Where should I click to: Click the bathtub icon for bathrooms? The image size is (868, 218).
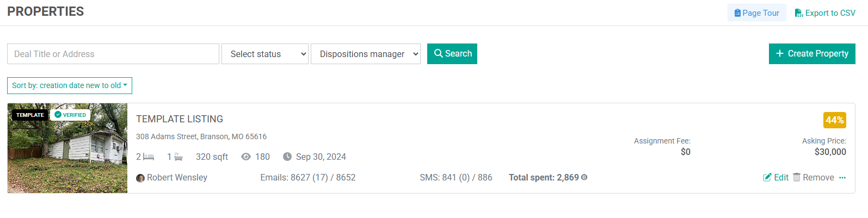click(178, 157)
